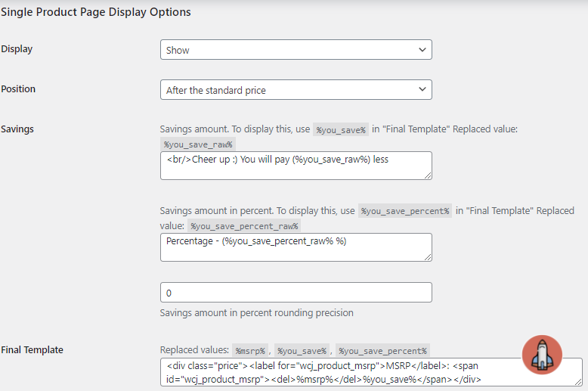The image size is (588, 391).
Task: Click the "Savings" field label
Action: (x=17, y=129)
